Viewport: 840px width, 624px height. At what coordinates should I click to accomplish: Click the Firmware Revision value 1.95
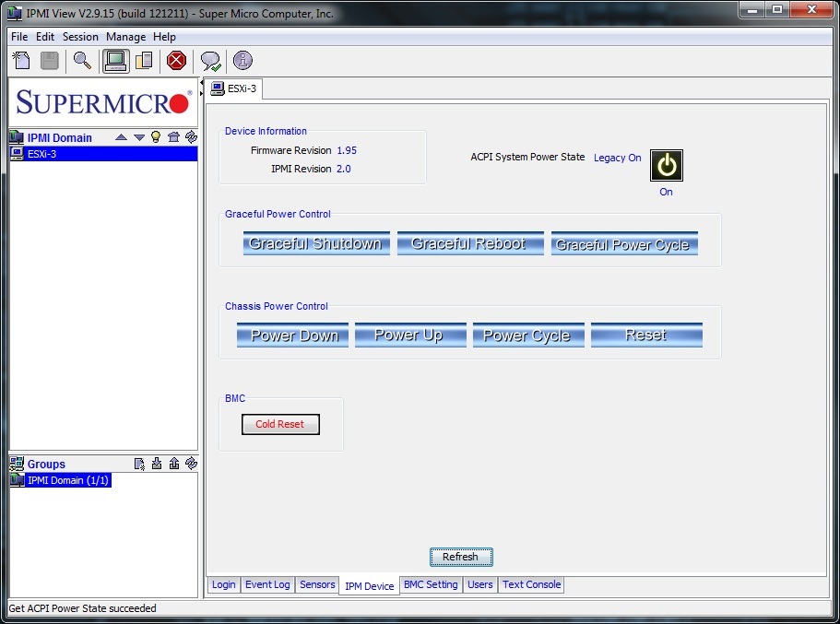(x=347, y=150)
